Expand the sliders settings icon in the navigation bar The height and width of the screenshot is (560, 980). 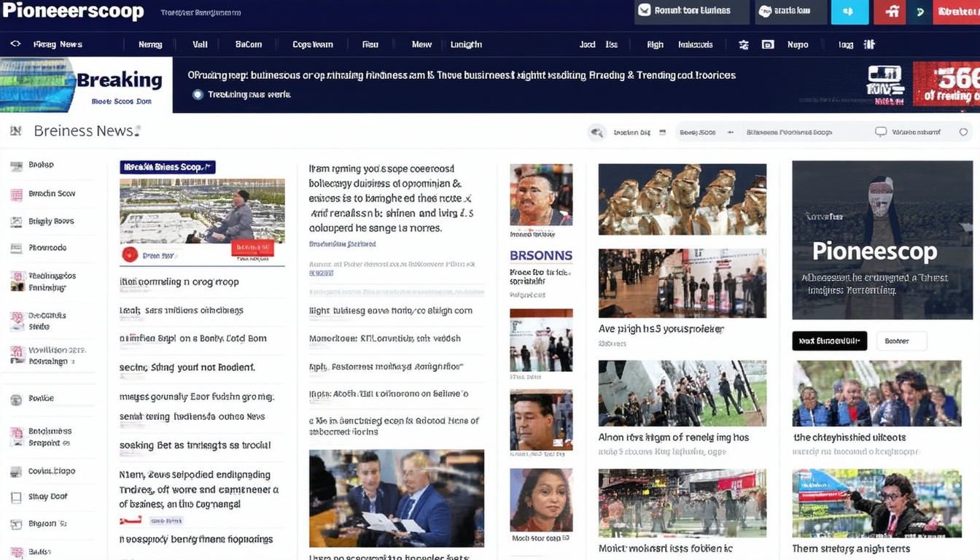point(743,44)
